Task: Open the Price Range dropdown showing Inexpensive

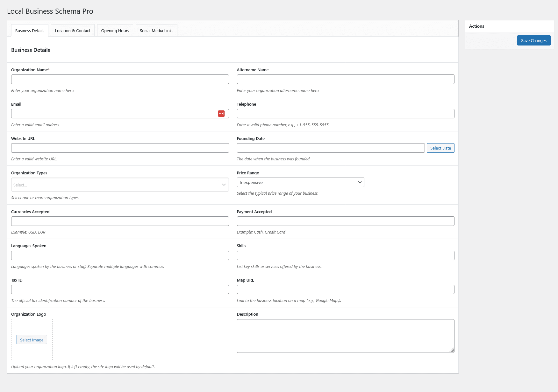Action: [300, 182]
